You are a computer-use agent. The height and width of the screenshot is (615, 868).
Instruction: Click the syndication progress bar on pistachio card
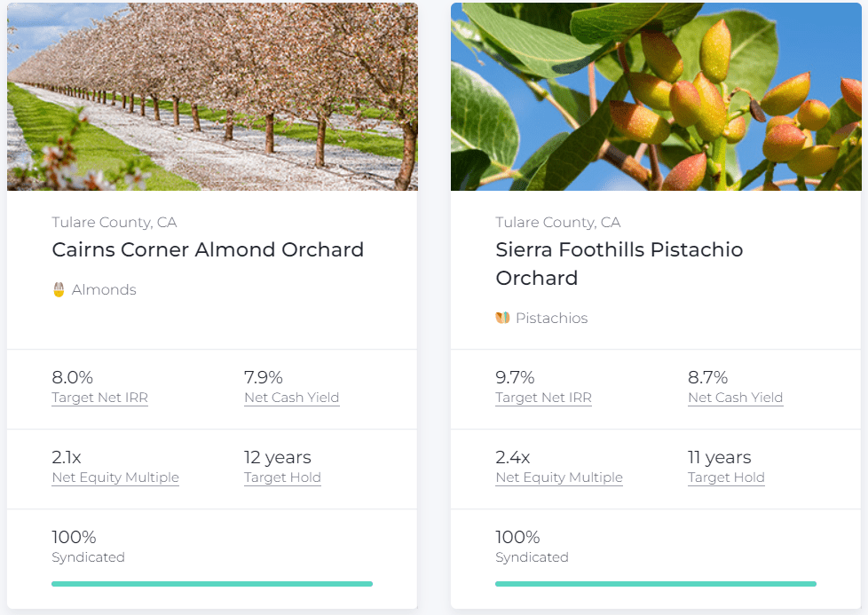coord(656,584)
